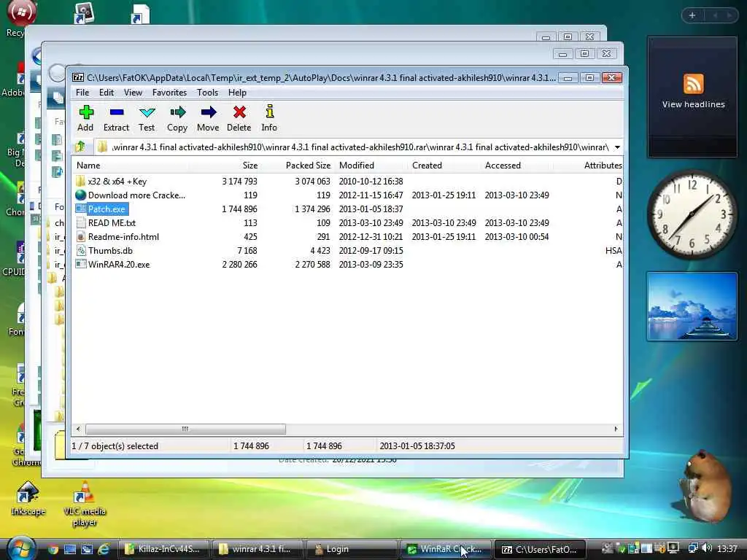The width and height of the screenshot is (747, 560).
Task: Click the 2012-09-17 09:15 modified date
Action: click(371, 251)
